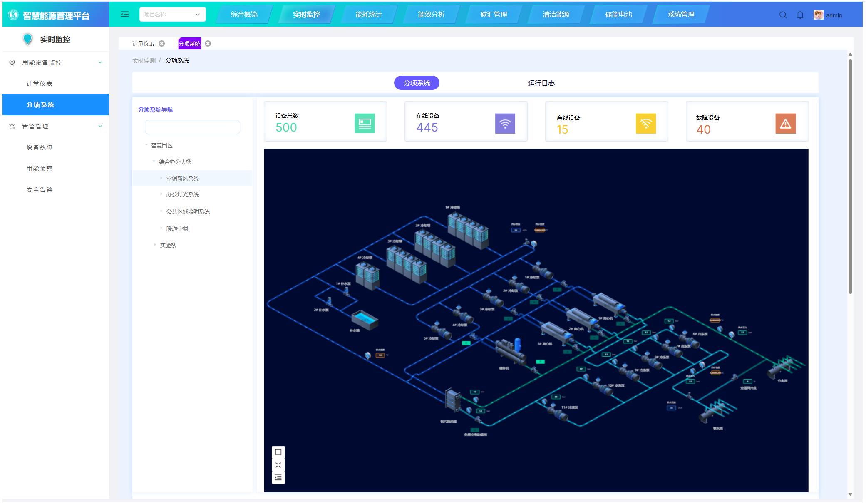Click the list panel icon on diagram
866x504 pixels.
(278, 477)
